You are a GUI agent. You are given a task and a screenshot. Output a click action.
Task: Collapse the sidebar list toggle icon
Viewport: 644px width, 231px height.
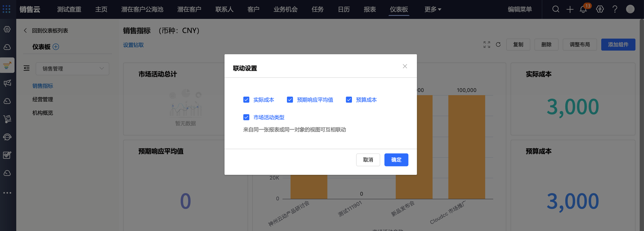pos(27,68)
